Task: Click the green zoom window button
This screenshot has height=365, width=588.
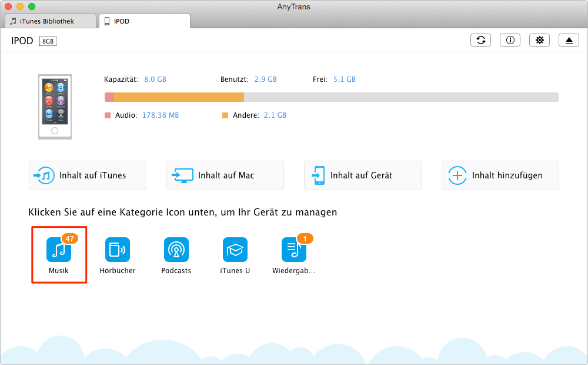Action: [x=32, y=6]
